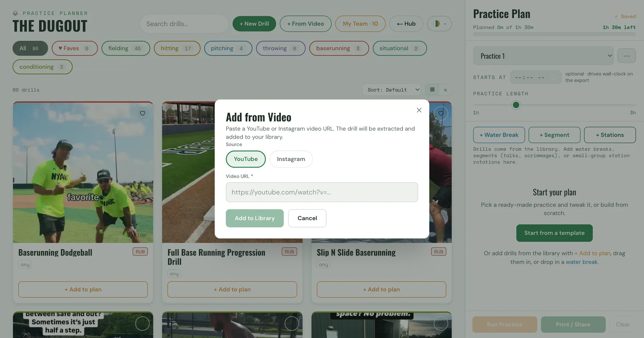This screenshot has width=644, height=338.
Task: Click the 'water break' link
Action: [581, 262]
